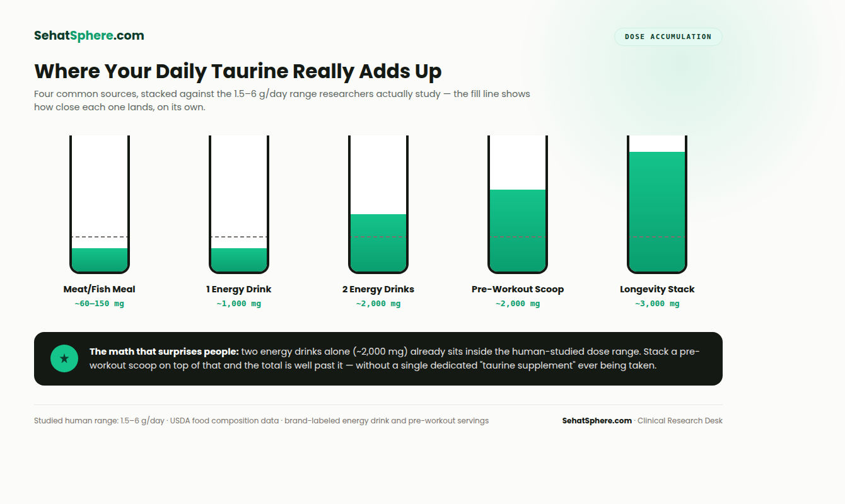Click the star icon in the dark callout
This screenshot has width=845, height=504.
click(64, 358)
